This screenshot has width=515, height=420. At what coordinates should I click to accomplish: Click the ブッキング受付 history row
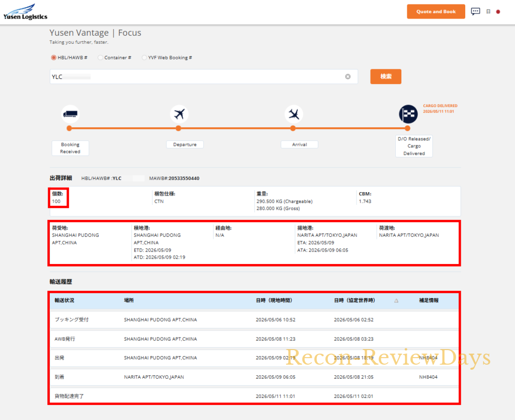[x=254, y=319]
